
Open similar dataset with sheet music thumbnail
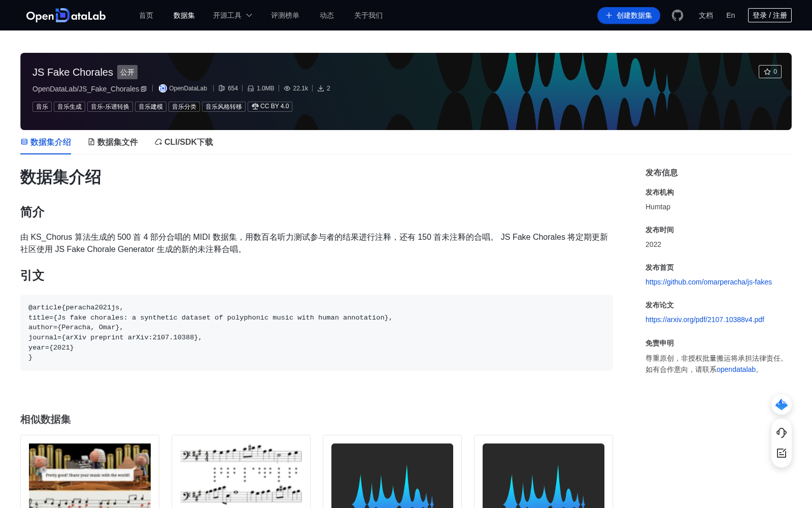coord(241,475)
